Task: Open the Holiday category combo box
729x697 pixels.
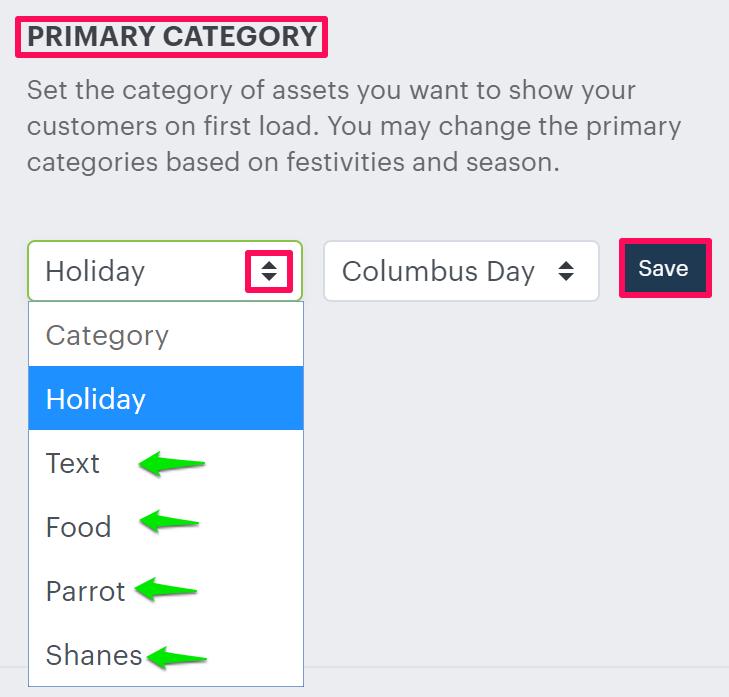Action: coord(140,271)
